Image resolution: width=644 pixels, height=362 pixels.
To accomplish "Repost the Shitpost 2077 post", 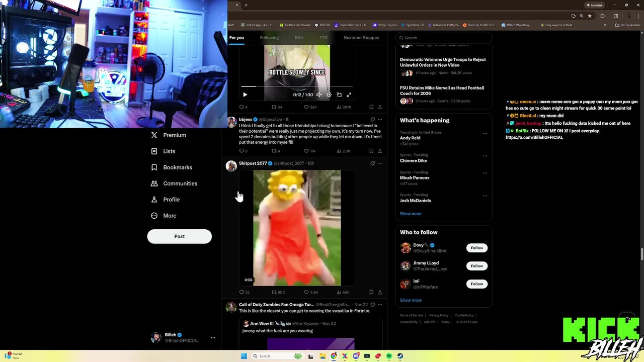I will tap(278, 292).
